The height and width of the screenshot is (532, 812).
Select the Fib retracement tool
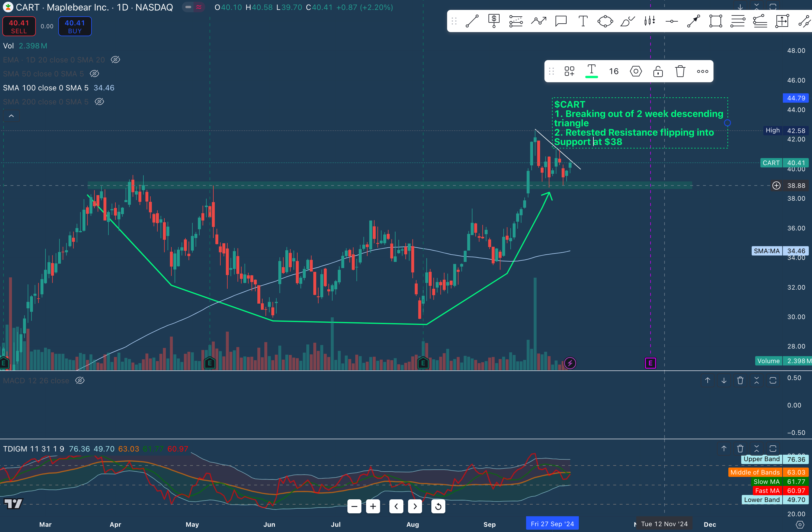516,21
